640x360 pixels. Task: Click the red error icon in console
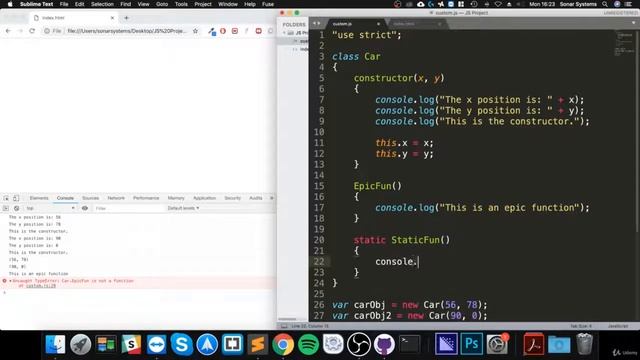tap(4, 281)
